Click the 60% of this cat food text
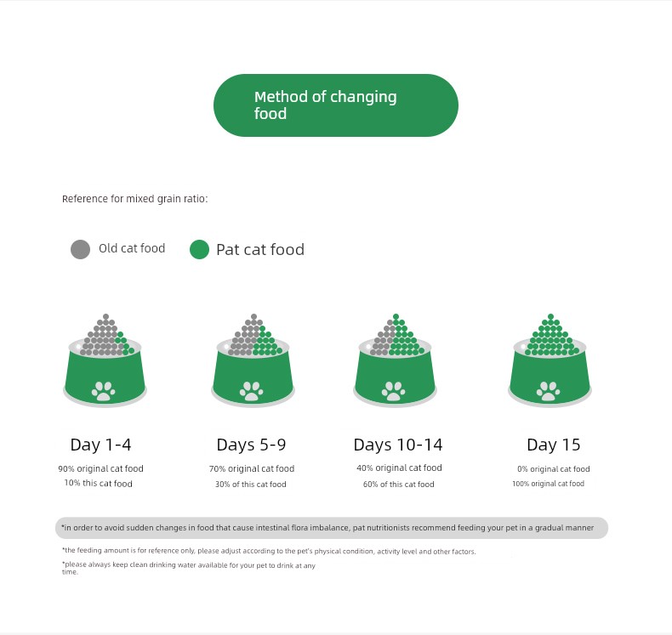This screenshot has height=635, width=672. pos(399,485)
